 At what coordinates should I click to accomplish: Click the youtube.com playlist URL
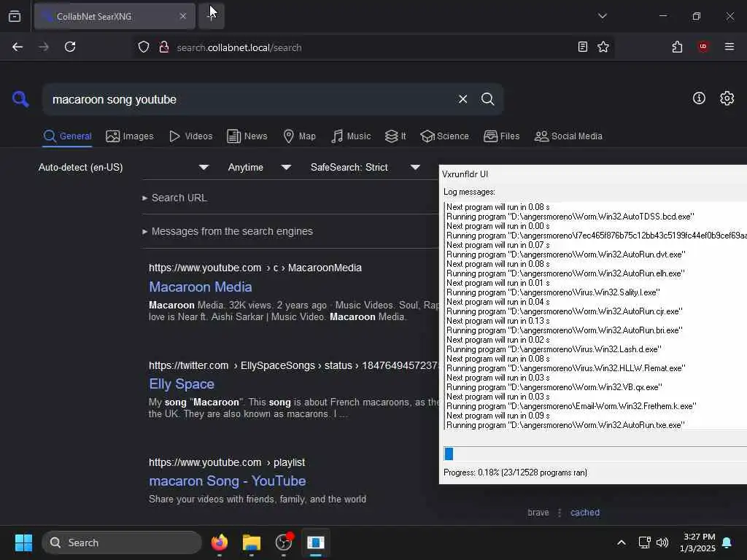click(227, 462)
